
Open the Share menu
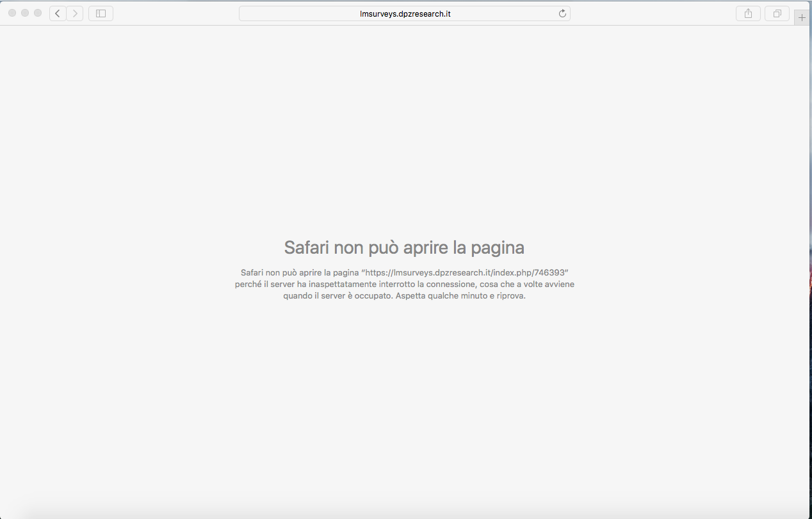(748, 13)
